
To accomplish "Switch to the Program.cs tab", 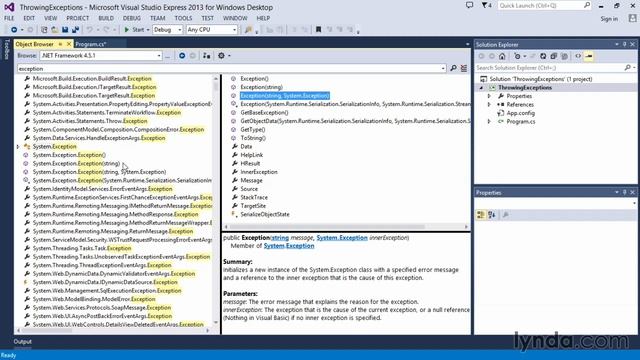I will [x=91, y=44].
